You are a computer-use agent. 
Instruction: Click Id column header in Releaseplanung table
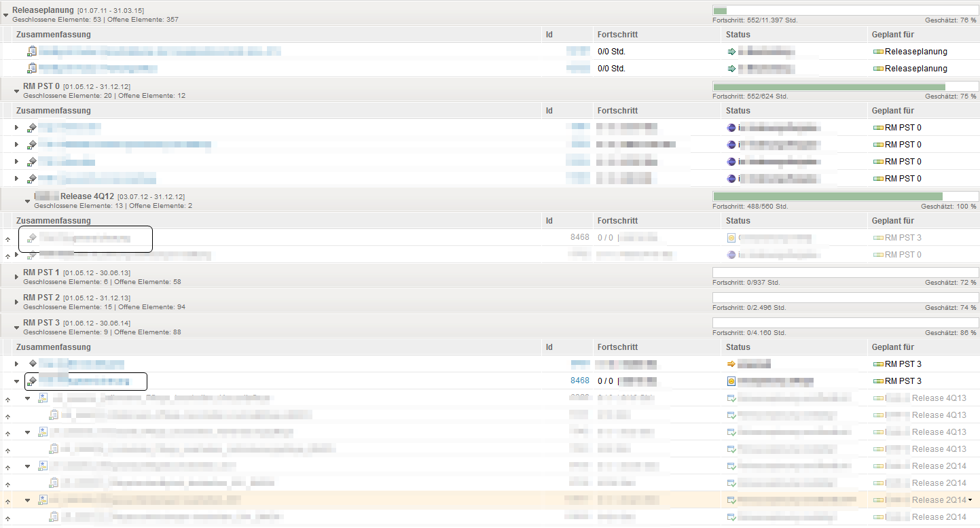549,34
